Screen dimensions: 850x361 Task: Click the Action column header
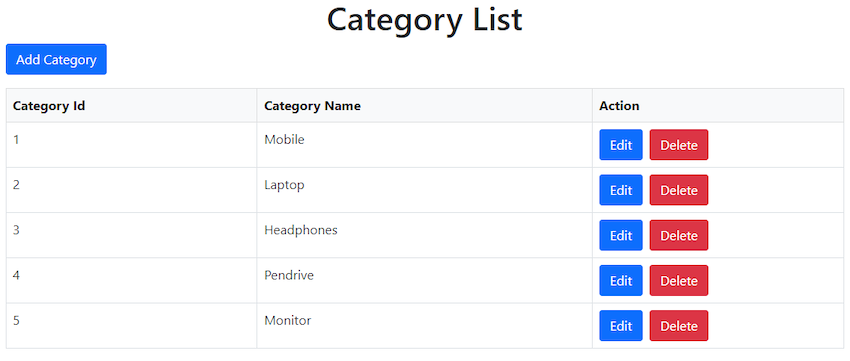(x=718, y=106)
